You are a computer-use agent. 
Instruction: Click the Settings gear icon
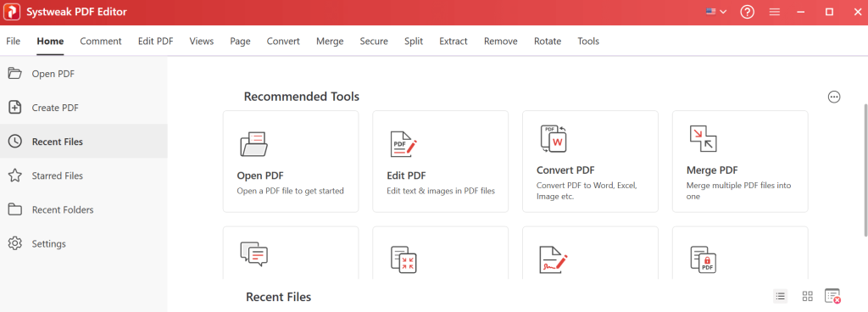[x=15, y=244]
